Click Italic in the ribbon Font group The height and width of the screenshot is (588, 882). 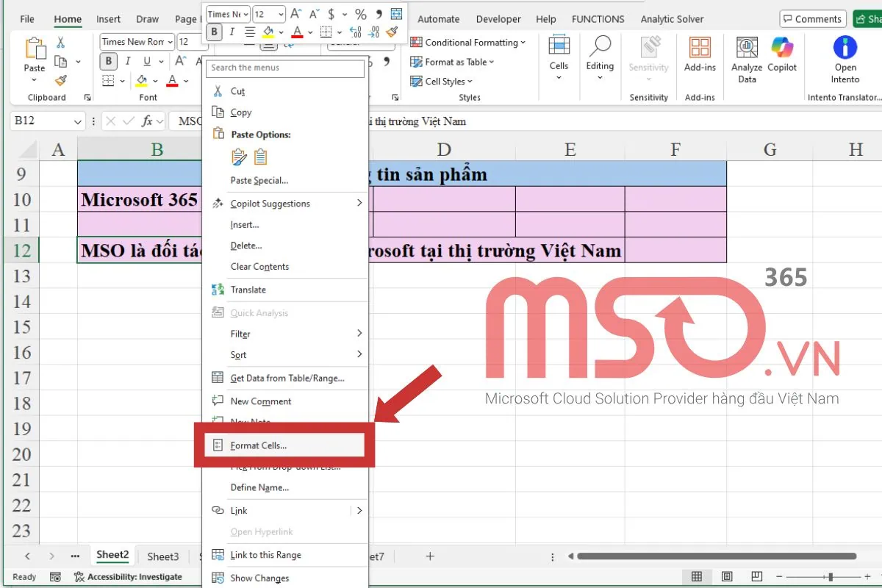point(129,62)
